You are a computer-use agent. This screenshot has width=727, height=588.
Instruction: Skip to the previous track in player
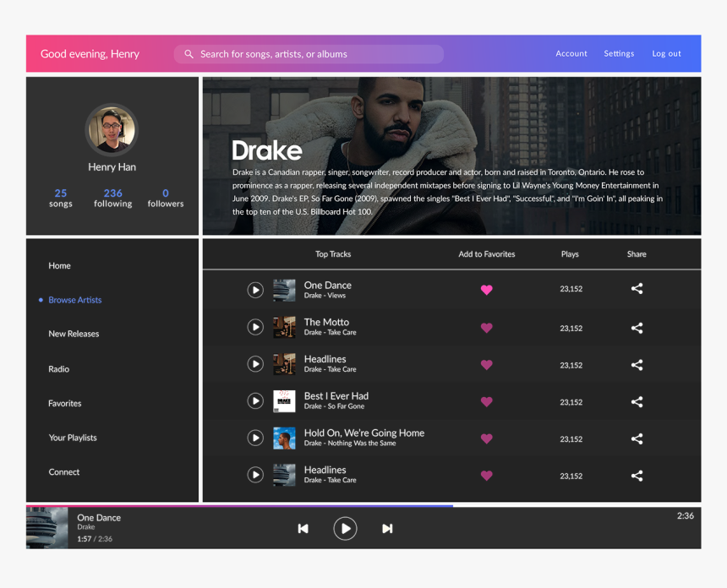(x=303, y=529)
